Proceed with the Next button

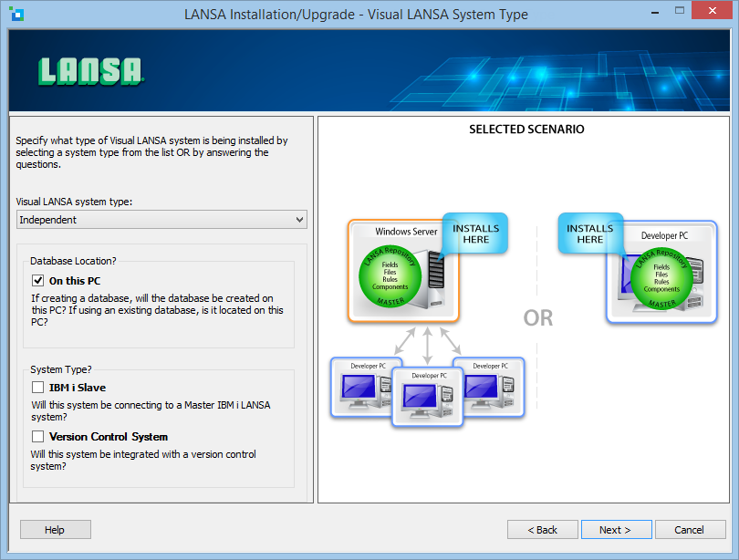617,530
